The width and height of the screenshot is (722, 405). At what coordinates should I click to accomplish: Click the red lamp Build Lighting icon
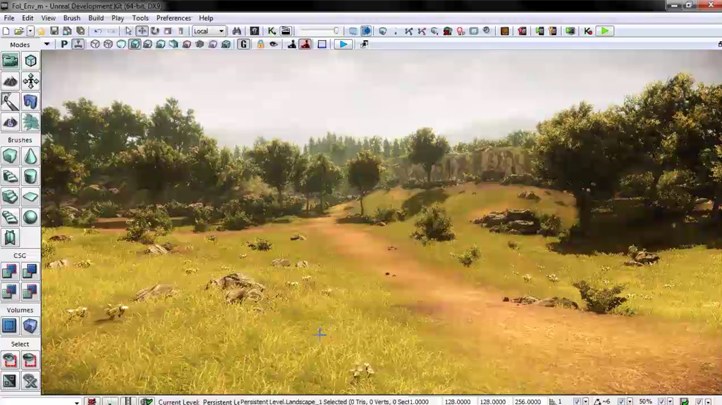click(460, 31)
